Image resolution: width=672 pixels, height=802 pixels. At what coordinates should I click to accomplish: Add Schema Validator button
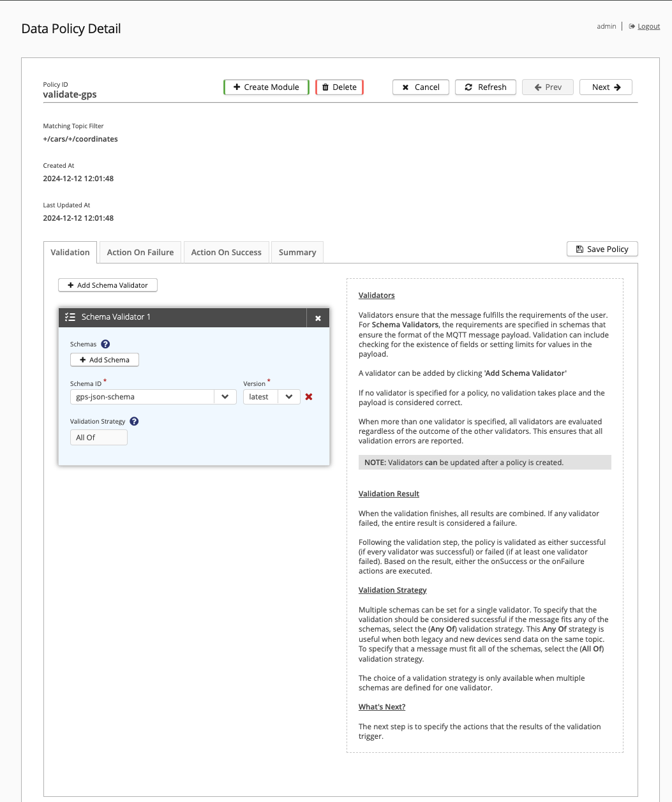[x=108, y=285]
